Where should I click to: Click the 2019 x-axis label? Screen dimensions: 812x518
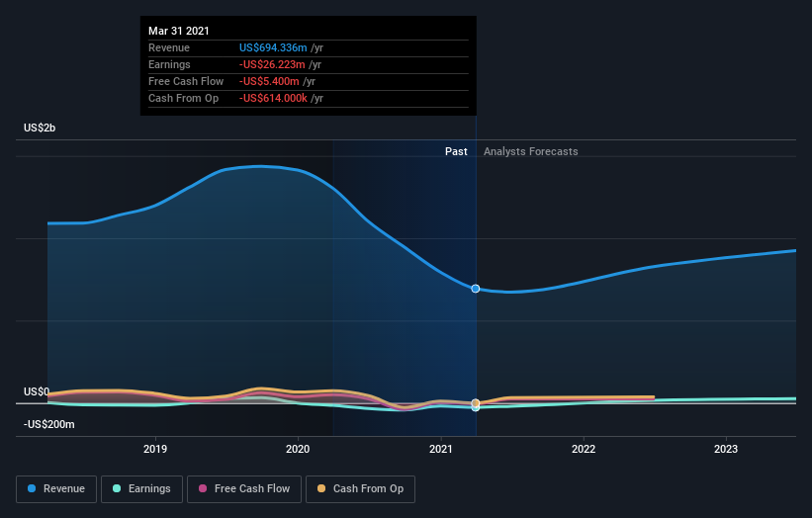pos(155,449)
